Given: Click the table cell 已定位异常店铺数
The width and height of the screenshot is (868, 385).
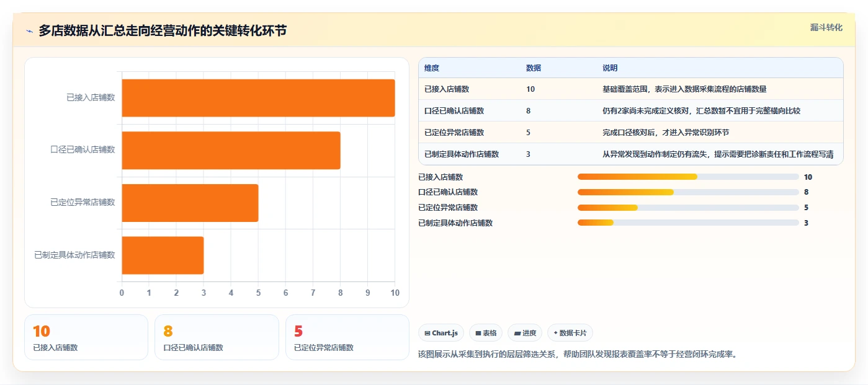Looking at the screenshot, I should pyautogui.click(x=454, y=133).
